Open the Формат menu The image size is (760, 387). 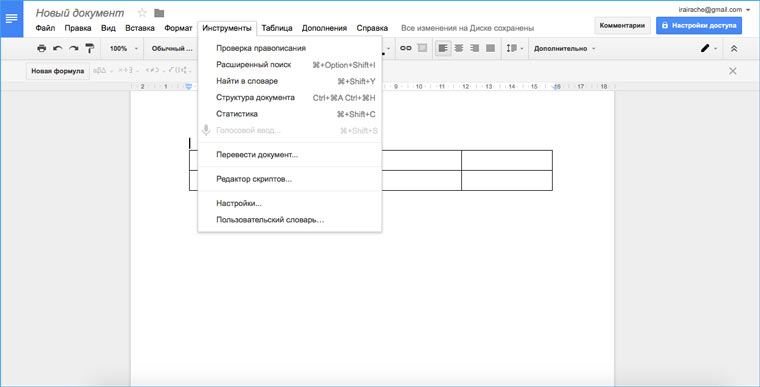click(x=178, y=28)
